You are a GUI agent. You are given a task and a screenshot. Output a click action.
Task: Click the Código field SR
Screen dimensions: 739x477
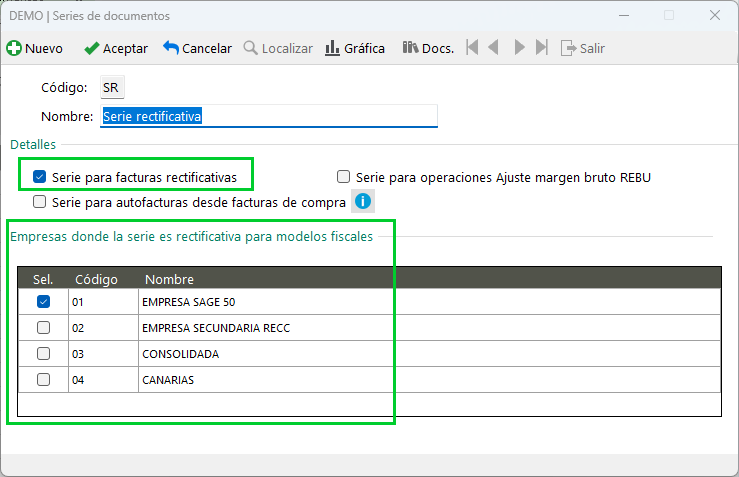click(x=112, y=87)
